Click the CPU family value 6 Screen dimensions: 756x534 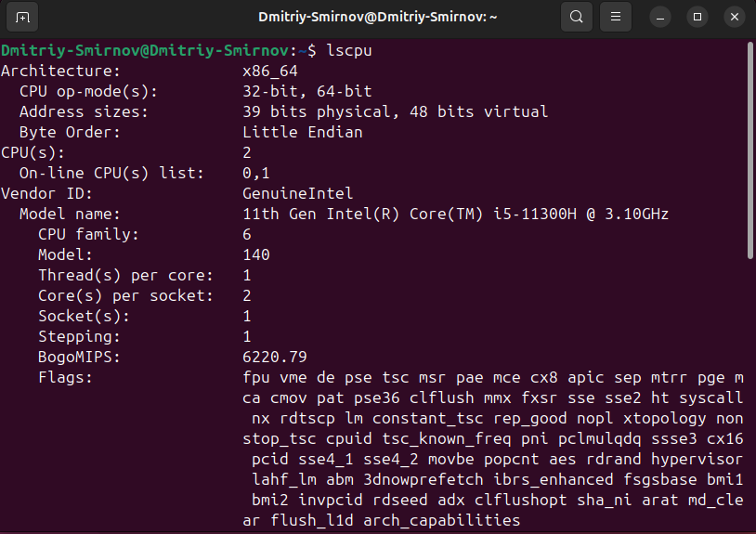click(x=247, y=234)
